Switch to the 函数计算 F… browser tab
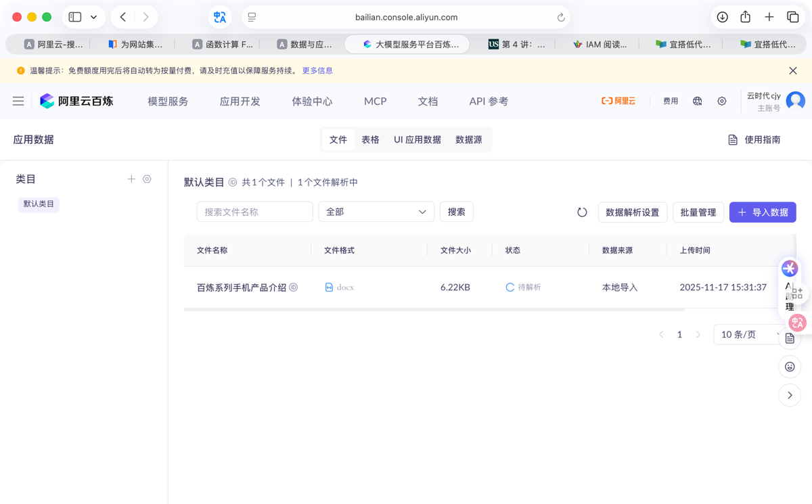 (223, 44)
